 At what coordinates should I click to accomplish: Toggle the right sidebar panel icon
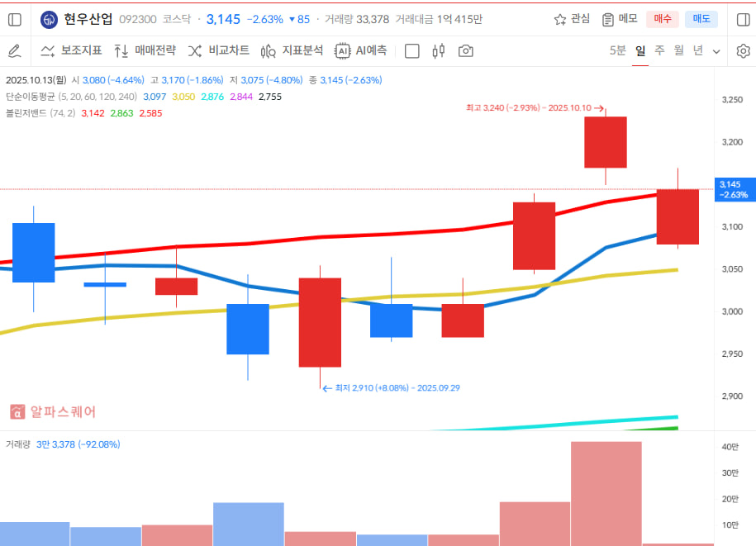click(x=743, y=19)
